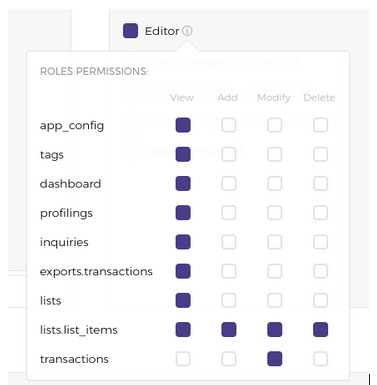The width and height of the screenshot is (377, 385).
Task: Uncheck Add permission for lists.list_items
Action: pyautogui.click(x=229, y=330)
